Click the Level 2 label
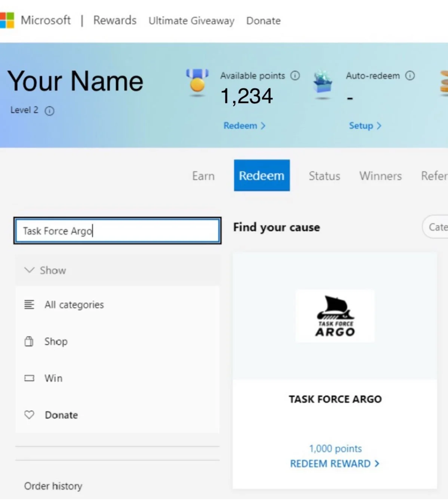The height and width of the screenshot is (504, 448). pyautogui.click(x=24, y=110)
